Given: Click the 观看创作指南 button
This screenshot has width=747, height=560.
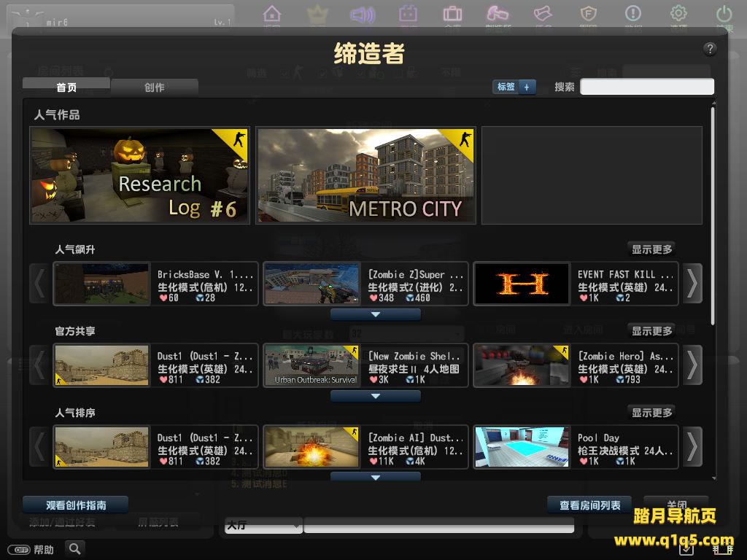Looking at the screenshot, I should (x=76, y=505).
